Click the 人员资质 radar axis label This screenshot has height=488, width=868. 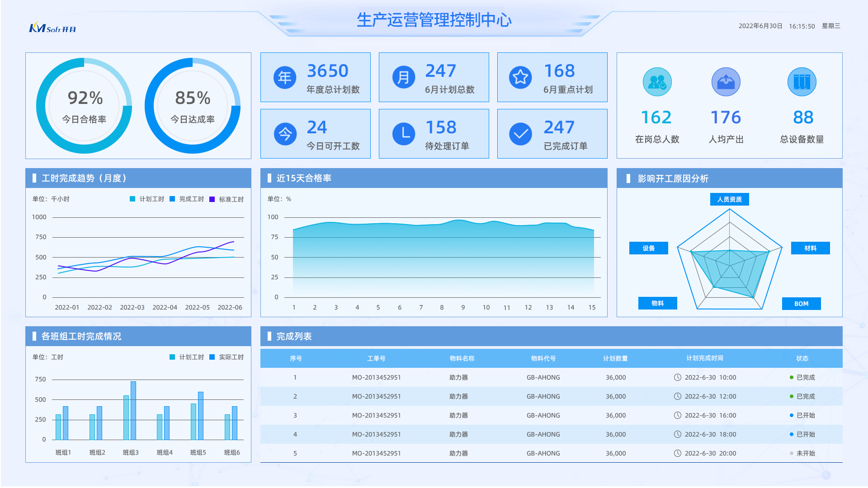[x=729, y=199]
